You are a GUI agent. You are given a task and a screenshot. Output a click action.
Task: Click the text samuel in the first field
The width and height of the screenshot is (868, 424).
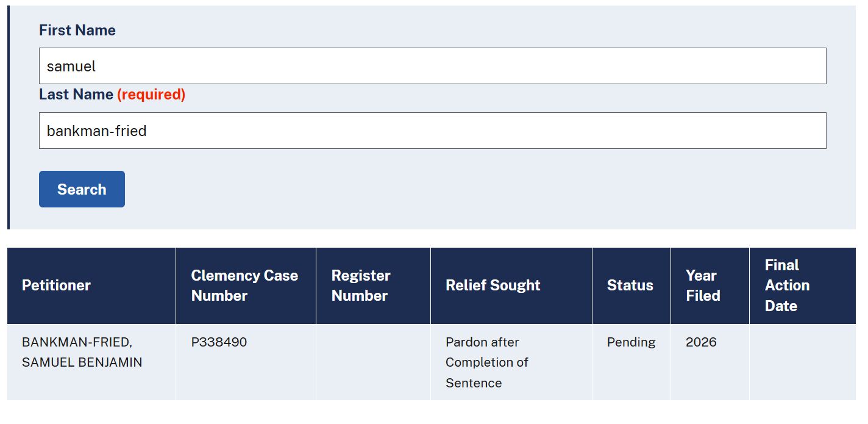click(71, 66)
